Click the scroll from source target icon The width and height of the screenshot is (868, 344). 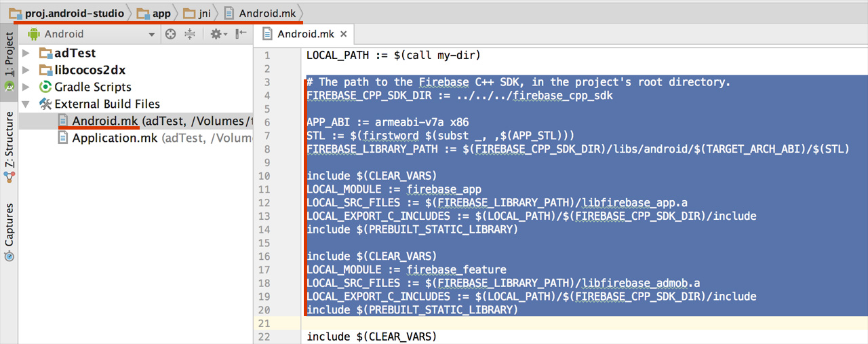(170, 34)
